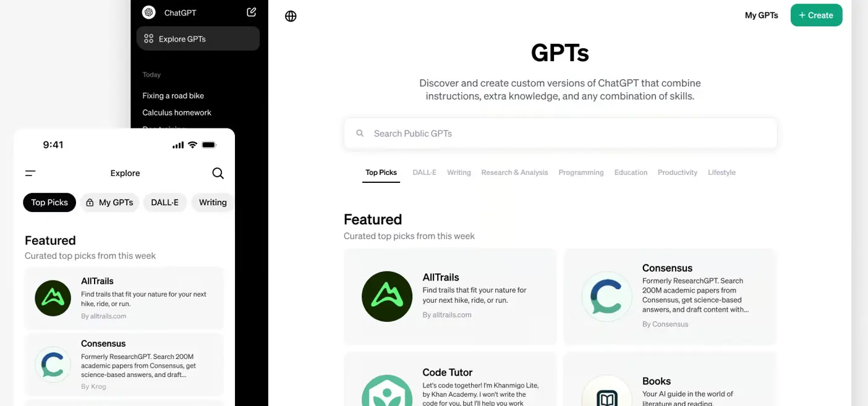The width and height of the screenshot is (868, 406).
Task: Focus the Search Public GPTs field
Action: [560, 133]
